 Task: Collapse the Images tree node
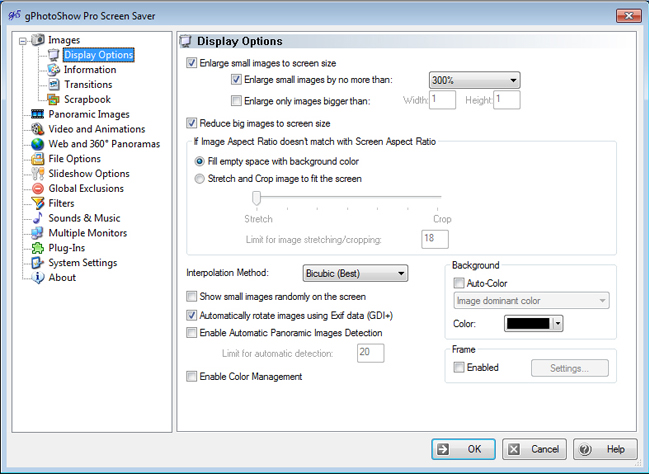pos(23,41)
